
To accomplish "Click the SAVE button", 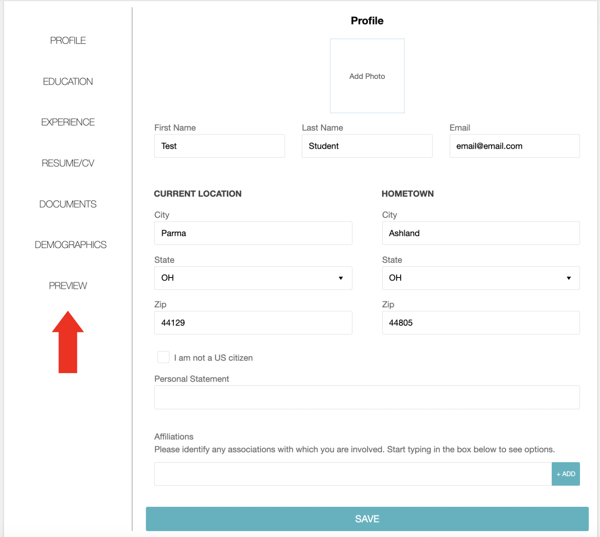I will (x=367, y=519).
